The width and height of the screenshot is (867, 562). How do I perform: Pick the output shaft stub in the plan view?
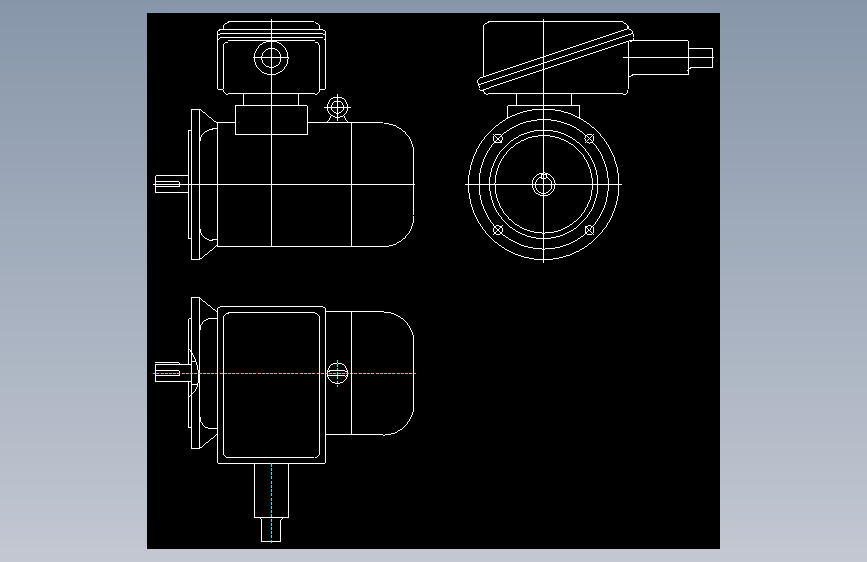[174, 373]
